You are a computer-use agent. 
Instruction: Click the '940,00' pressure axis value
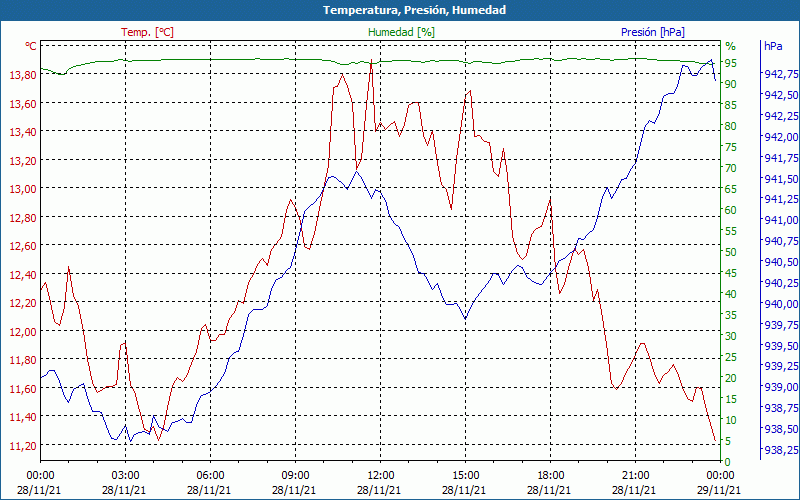[x=782, y=304]
